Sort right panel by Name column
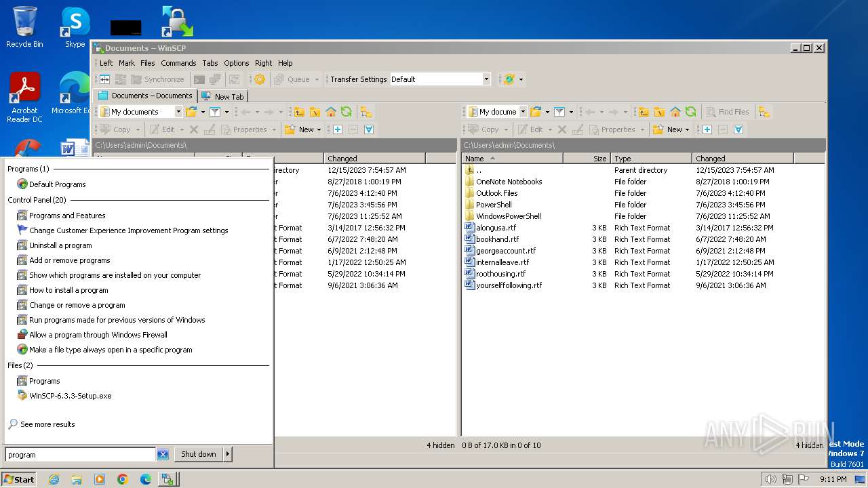868x488 pixels. pos(513,158)
